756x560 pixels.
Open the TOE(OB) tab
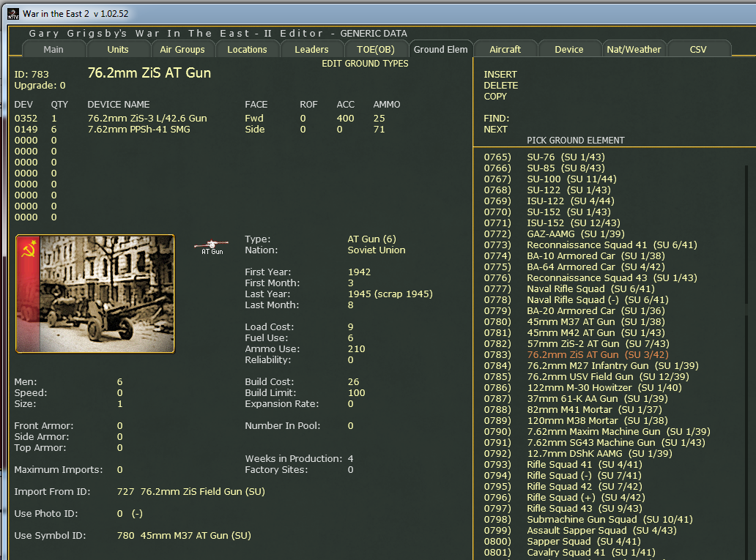pyautogui.click(x=376, y=50)
